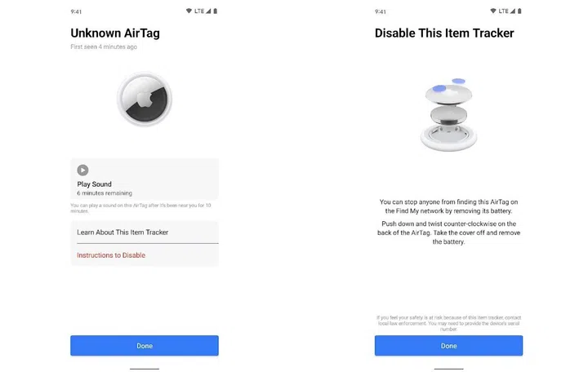This screenshot has height=372, width=588.
Task: Open Learn About This Item Tracker
Action: 145,232
